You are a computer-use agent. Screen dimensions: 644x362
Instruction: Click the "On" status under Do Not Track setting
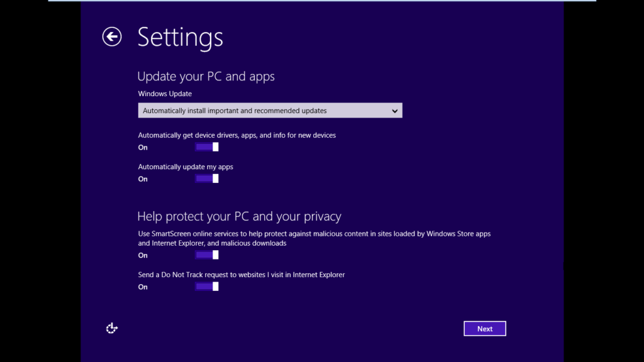coord(143,287)
